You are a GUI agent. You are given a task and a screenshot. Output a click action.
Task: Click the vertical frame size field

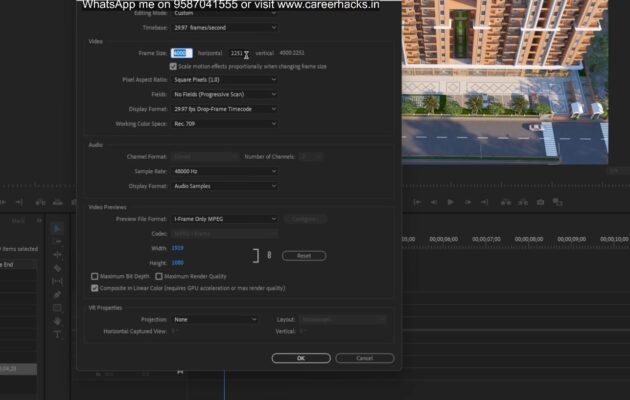pos(237,53)
